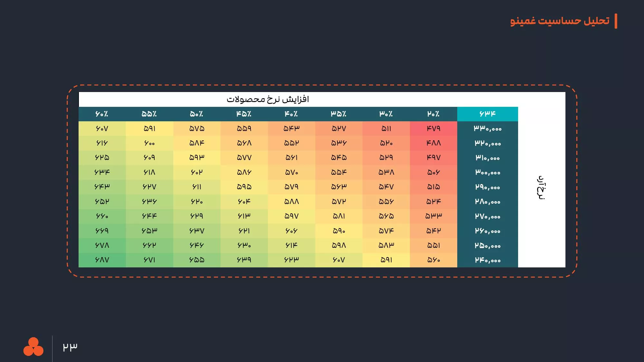Click the teal ۶۳۴ corner header cell
Screen dimensions: 644x362
488,114
